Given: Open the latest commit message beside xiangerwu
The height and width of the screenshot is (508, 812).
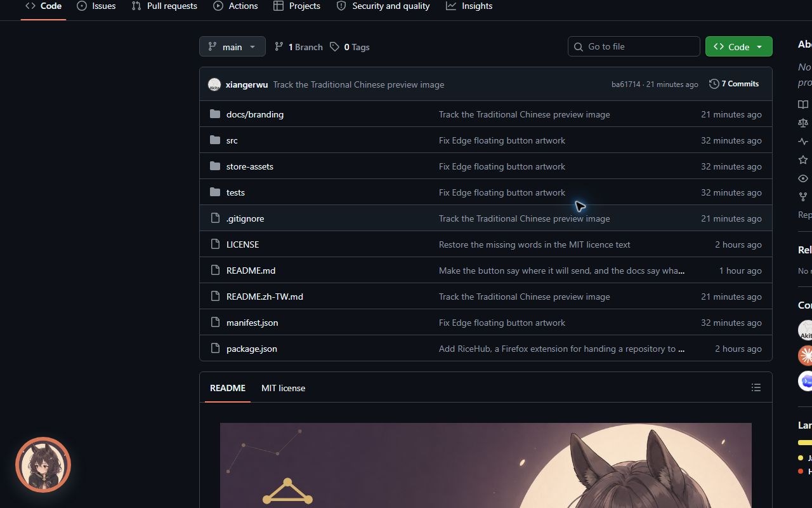Looking at the screenshot, I should (x=358, y=84).
